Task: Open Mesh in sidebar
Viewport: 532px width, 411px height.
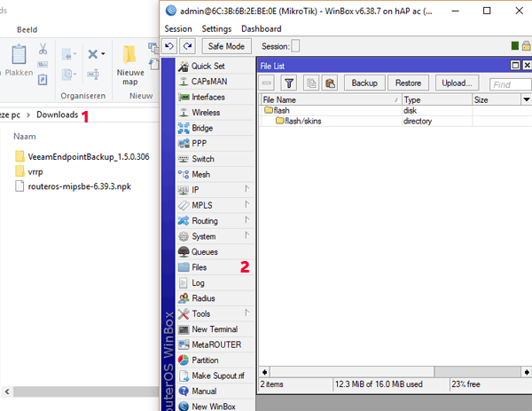Action: click(215, 174)
